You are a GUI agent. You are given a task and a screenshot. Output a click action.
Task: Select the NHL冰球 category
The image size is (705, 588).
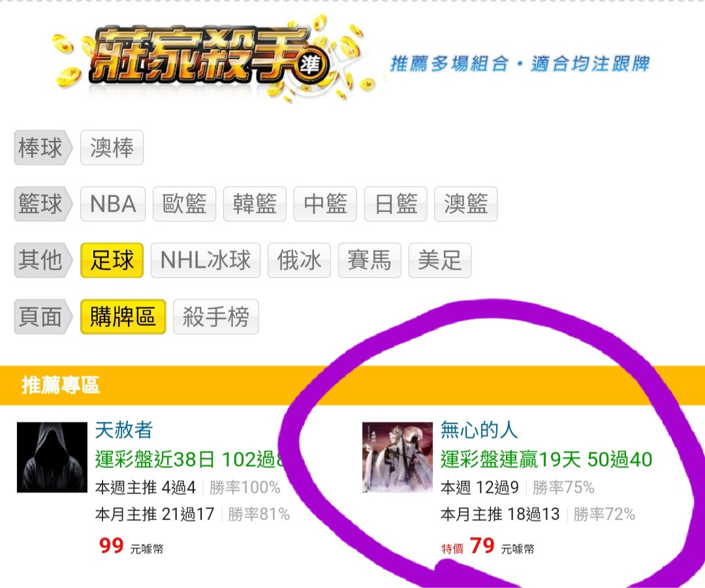(x=206, y=260)
